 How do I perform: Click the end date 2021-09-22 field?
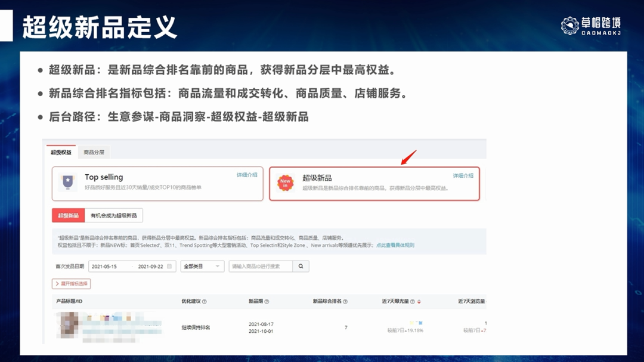pos(150,266)
